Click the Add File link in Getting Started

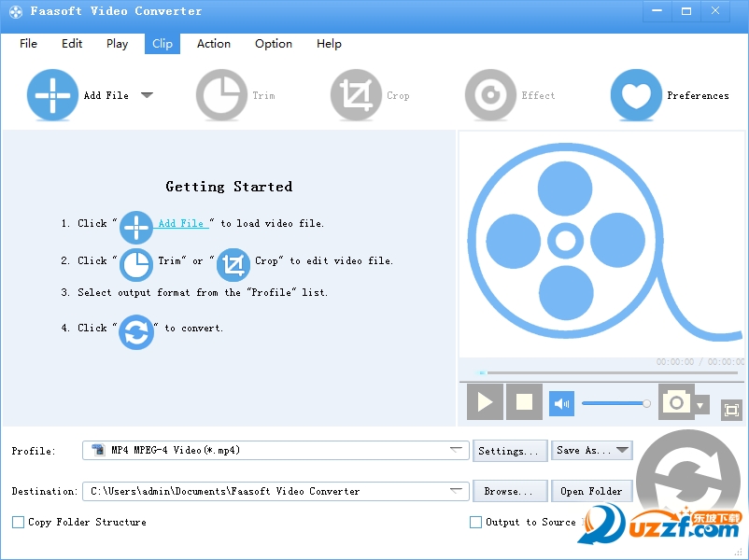(x=181, y=223)
